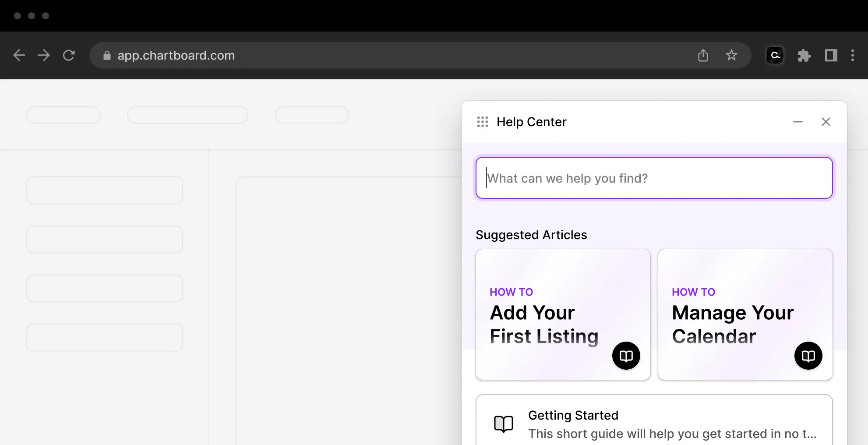Screen dimensions: 868x445
Task: Toggle the bookmark star for this page
Action: [731, 55]
